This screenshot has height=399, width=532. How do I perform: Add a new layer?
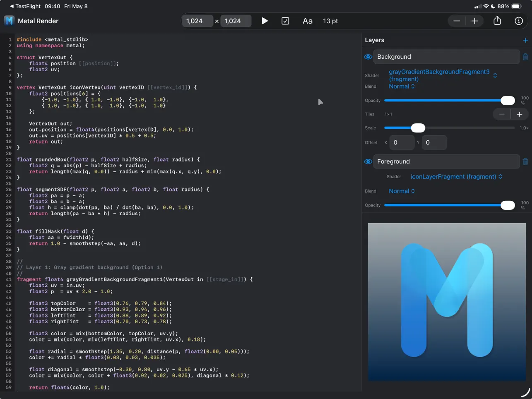click(x=525, y=40)
